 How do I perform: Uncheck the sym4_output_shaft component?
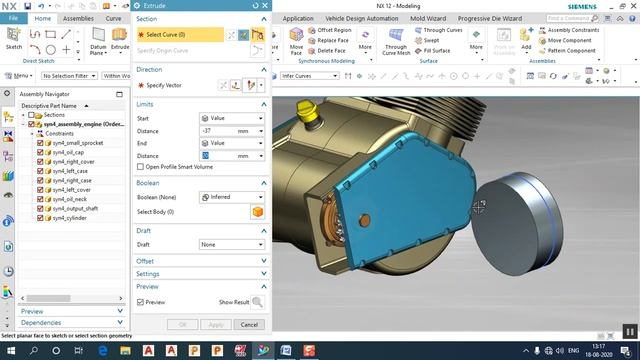pos(40,209)
